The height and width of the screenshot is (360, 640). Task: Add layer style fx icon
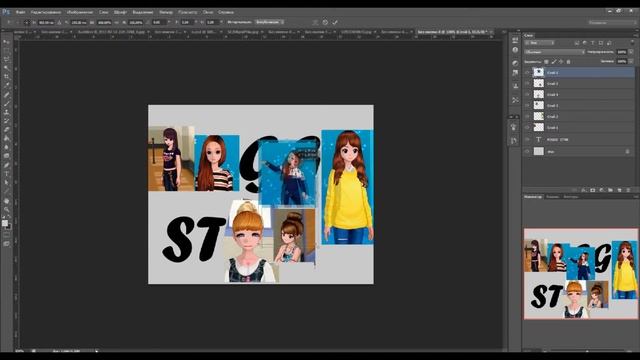click(584, 190)
